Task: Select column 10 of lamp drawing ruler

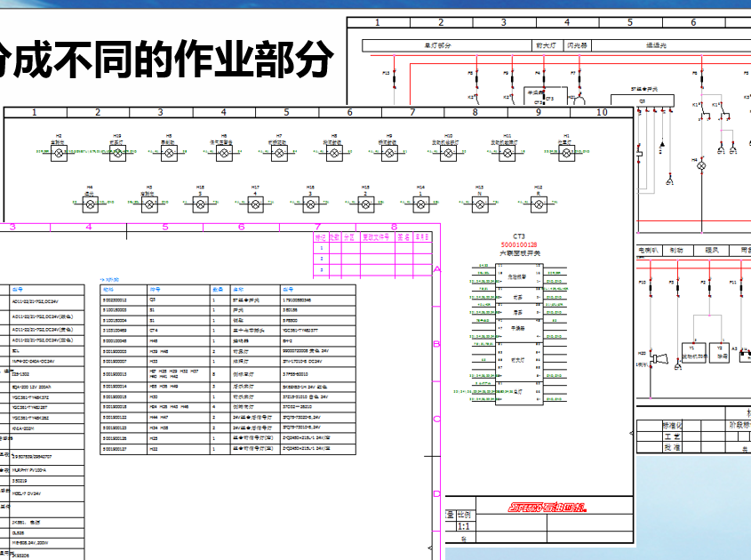Action: 602,112
